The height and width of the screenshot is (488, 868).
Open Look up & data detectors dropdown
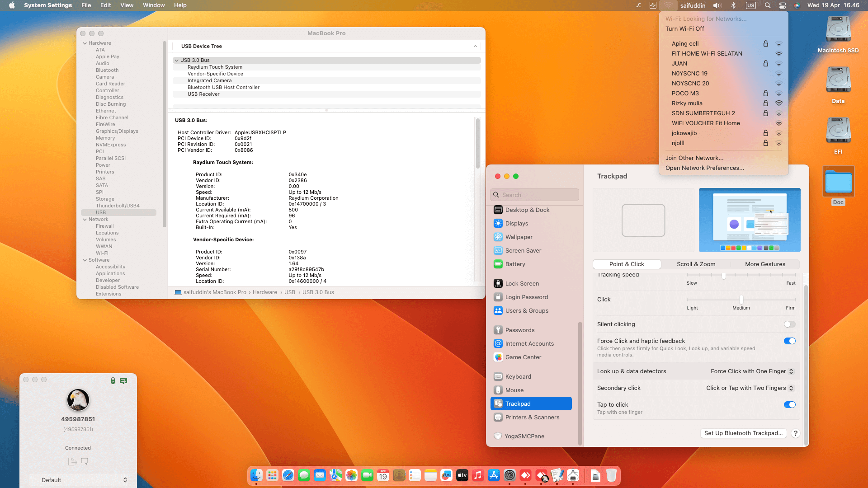pyautogui.click(x=751, y=371)
